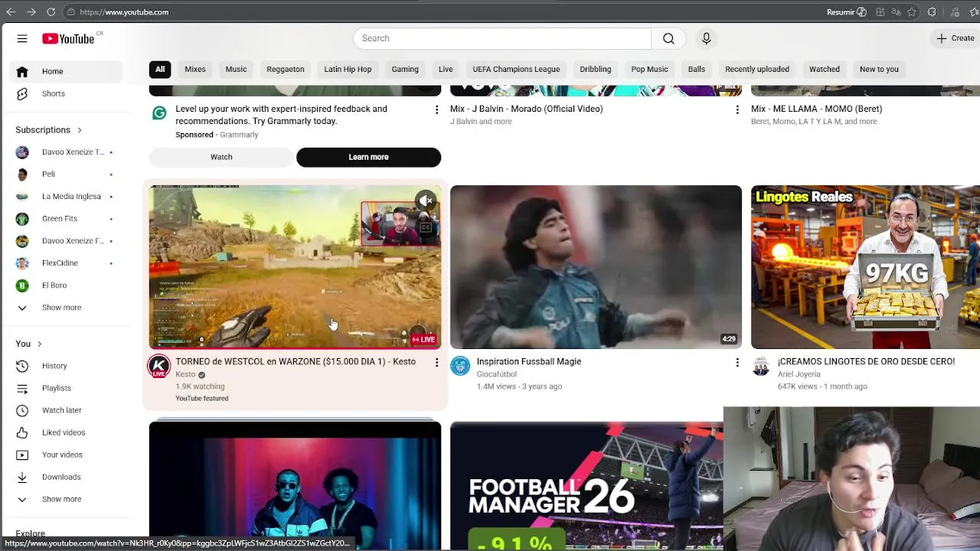This screenshot has height=551, width=980.
Task: Select the Live filter chip
Action: (x=446, y=69)
